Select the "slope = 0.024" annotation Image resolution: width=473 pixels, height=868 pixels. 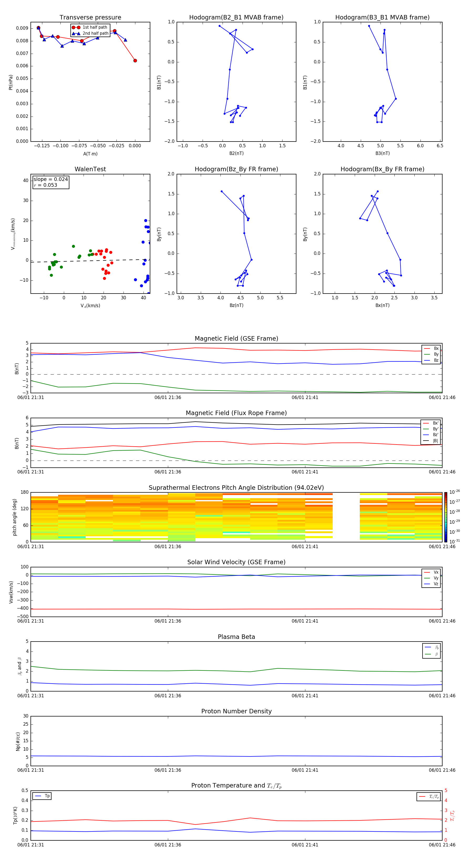click(x=51, y=179)
